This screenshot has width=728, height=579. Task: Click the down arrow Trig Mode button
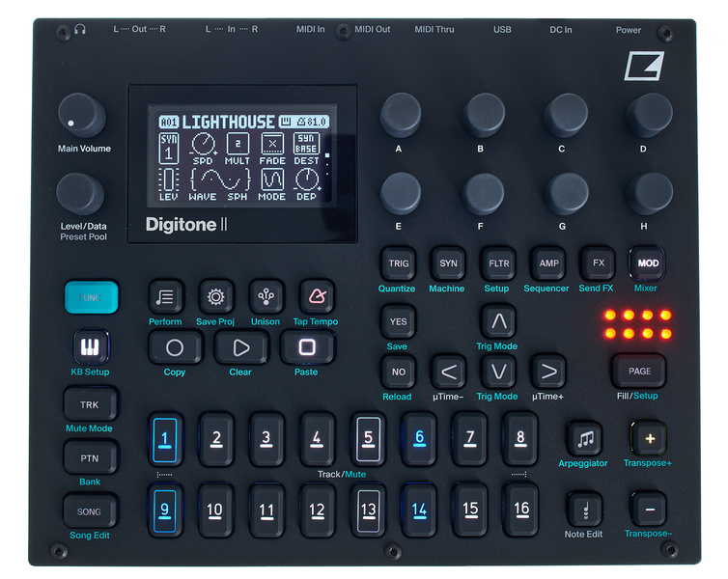(498, 372)
